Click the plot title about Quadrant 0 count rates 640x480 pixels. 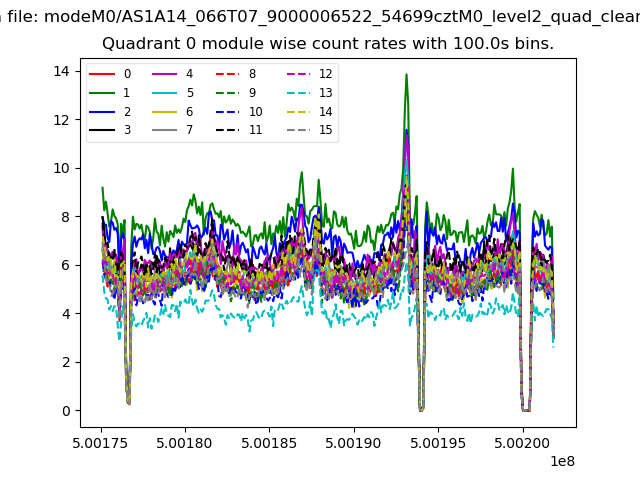[x=328, y=44]
